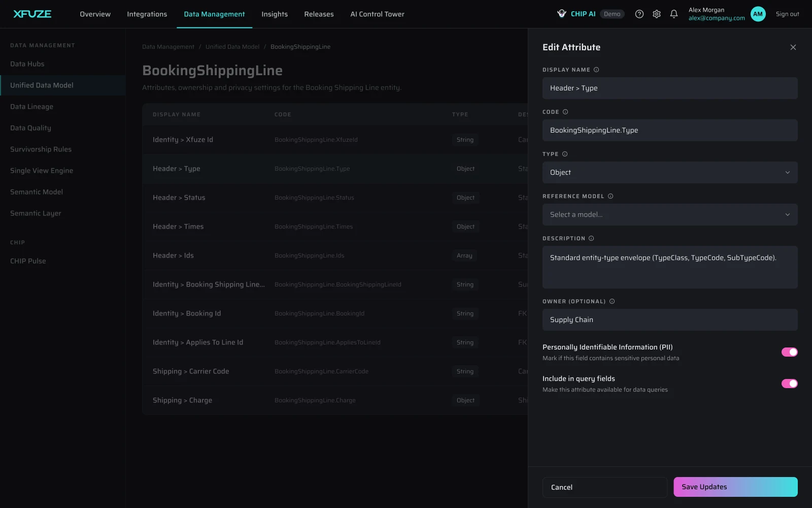Open the Type dropdown showing Object
812x508 pixels.
coord(670,172)
